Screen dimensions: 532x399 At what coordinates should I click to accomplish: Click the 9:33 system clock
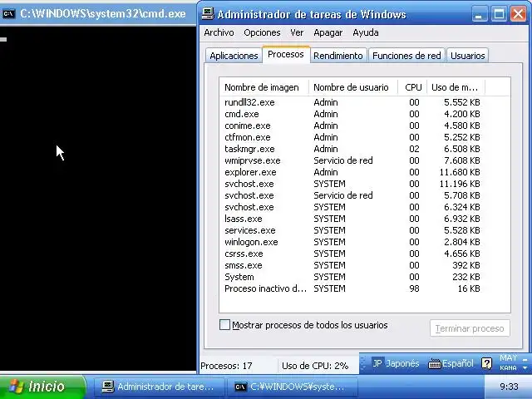point(509,387)
